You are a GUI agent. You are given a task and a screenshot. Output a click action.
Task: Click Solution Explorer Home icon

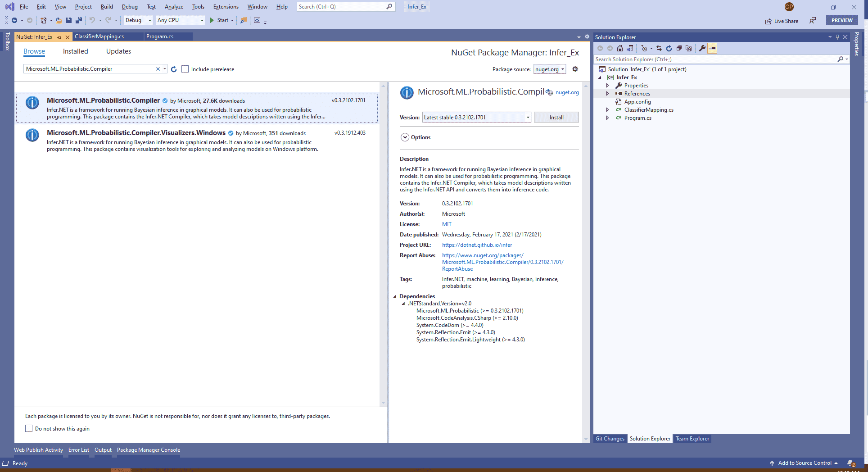(620, 48)
